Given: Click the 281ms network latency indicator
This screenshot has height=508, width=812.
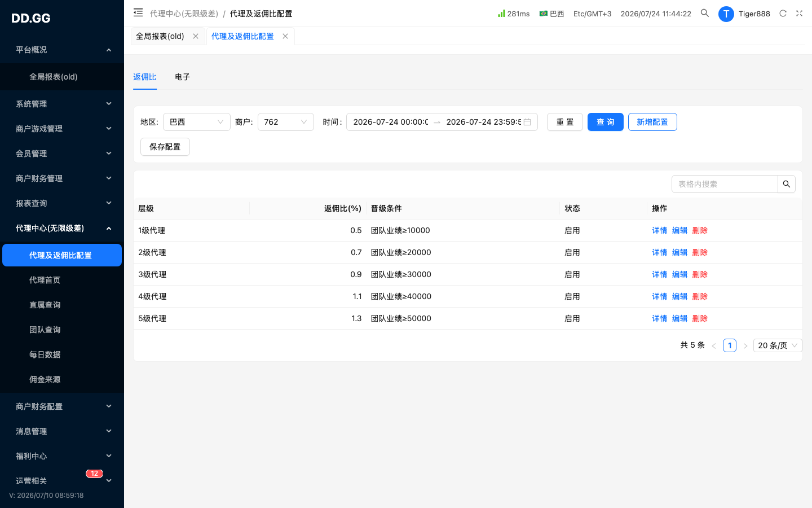Looking at the screenshot, I should tap(514, 14).
